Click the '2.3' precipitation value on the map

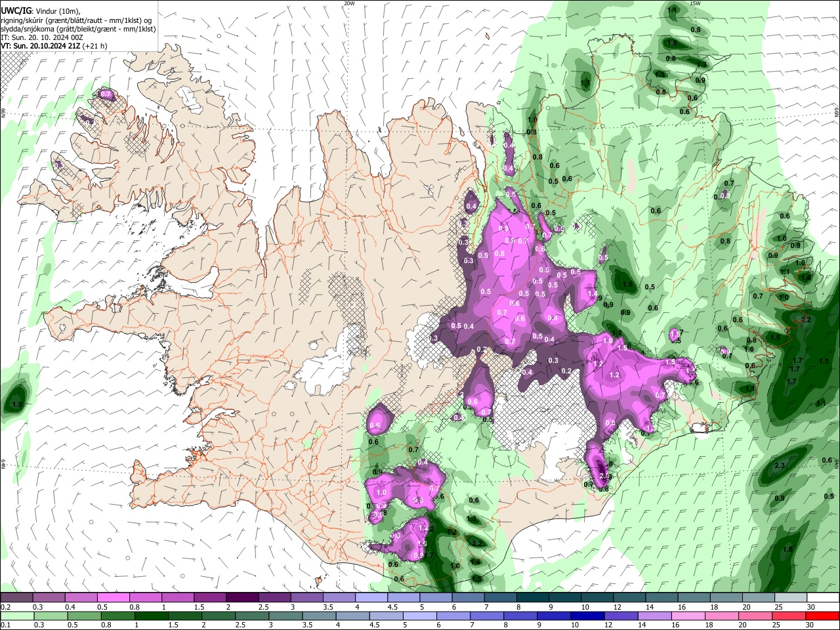780,465
